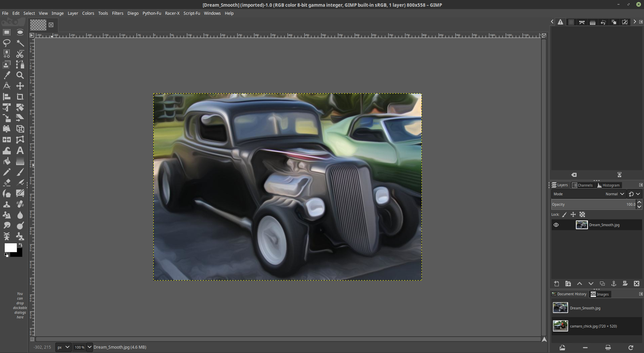Duplicate the current layer
The width and height of the screenshot is (644, 353).
tap(602, 284)
